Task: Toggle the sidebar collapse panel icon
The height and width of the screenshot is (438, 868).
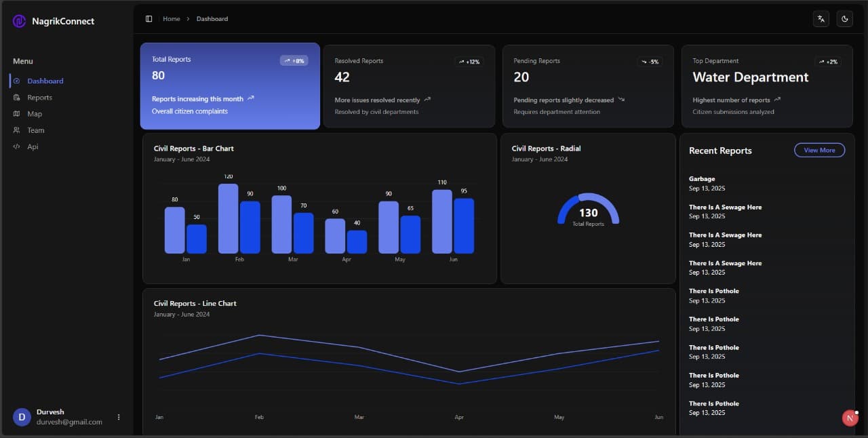Action: pyautogui.click(x=149, y=19)
